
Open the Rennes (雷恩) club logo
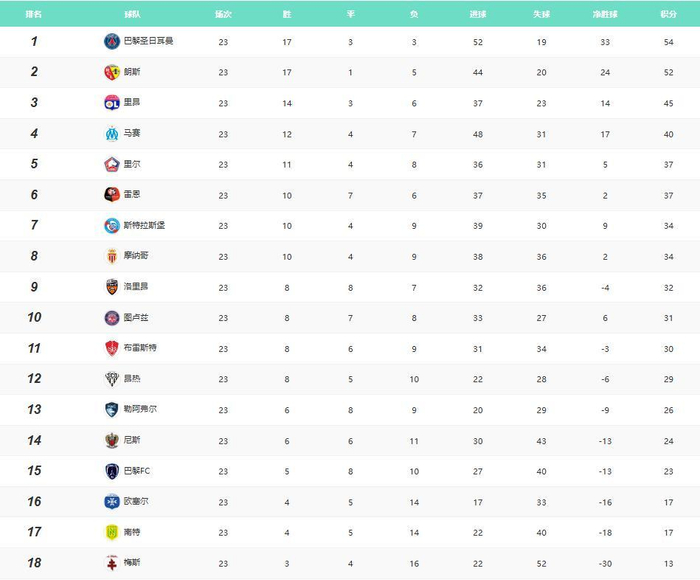click(x=111, y=195)
